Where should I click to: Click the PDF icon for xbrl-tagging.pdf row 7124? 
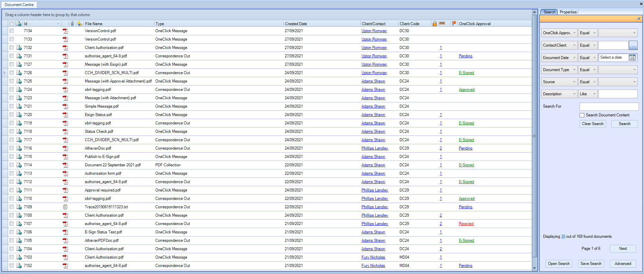[x=65, y=90]
